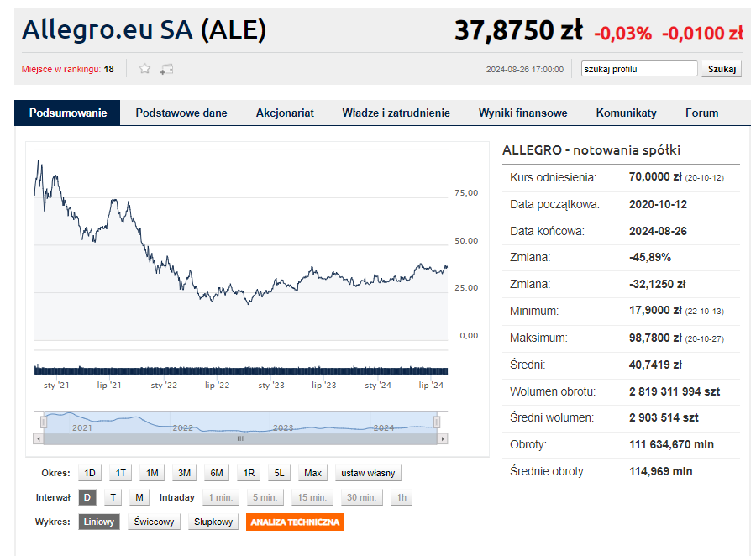Select the Świecowy candlestick chart type
Viewport: 756px width, 556px height.
[155, 522]
